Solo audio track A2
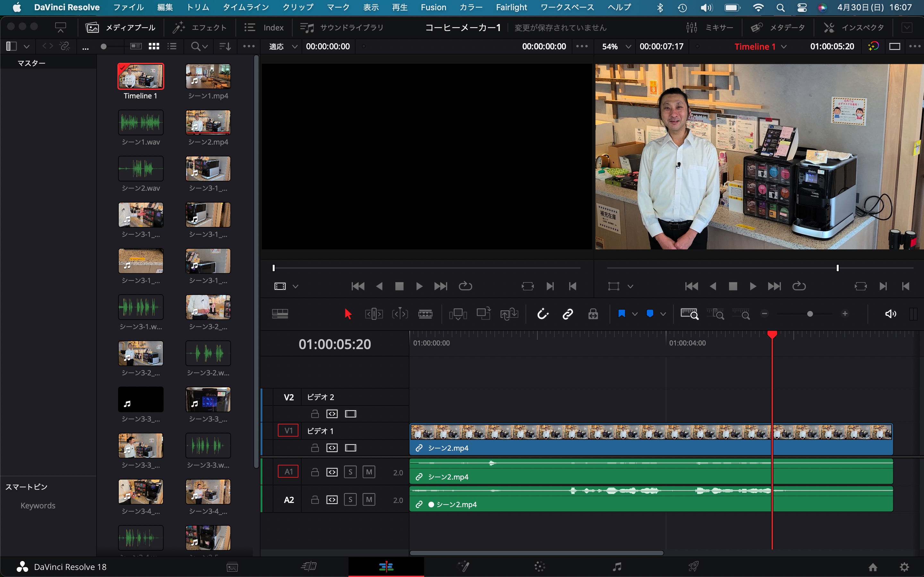Image resolution: width=924 pixels, height=577 pixels. coord(350,499)
